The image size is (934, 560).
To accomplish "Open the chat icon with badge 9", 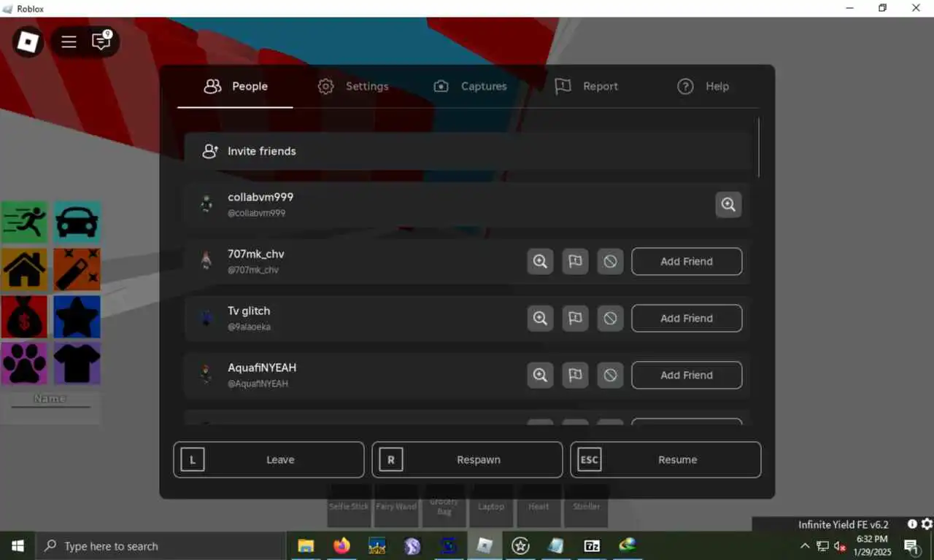I will tap(101, 41).
